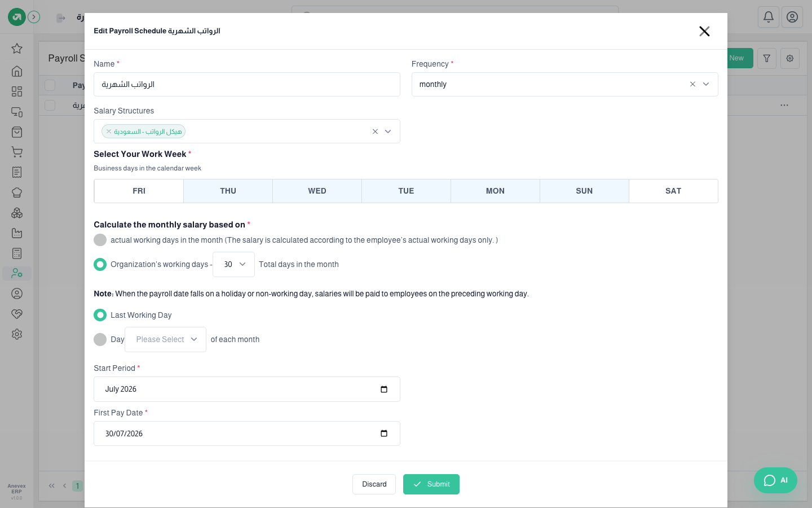Go to Home icon in sidebar
This screenshot has width=812, height=508.
click(x=17, y=71)
